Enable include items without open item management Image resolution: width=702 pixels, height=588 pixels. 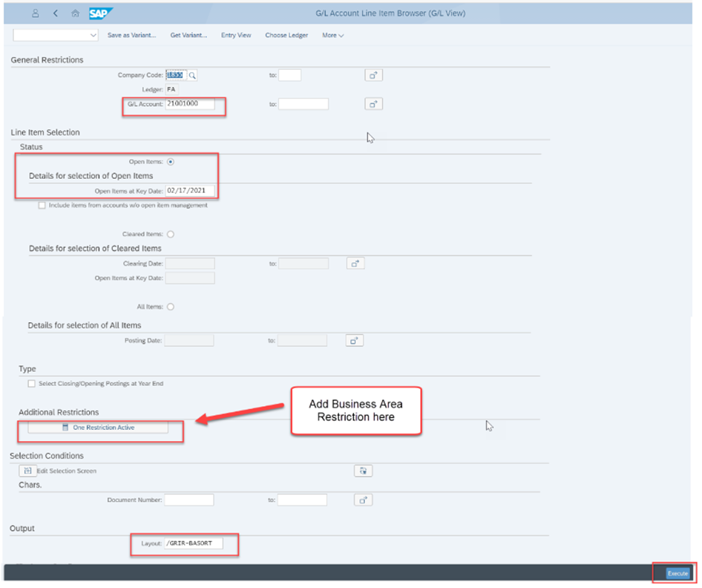pos(42,206)
